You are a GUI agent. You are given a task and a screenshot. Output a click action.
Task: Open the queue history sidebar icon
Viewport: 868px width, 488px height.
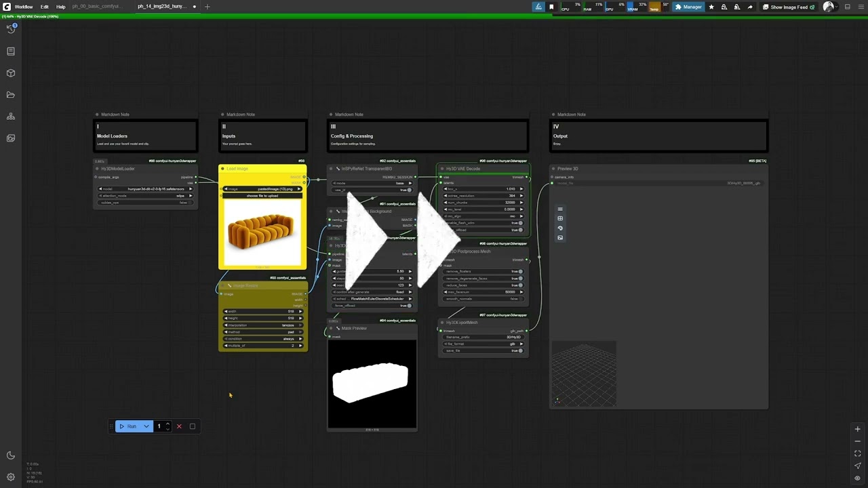click(11, 29)
